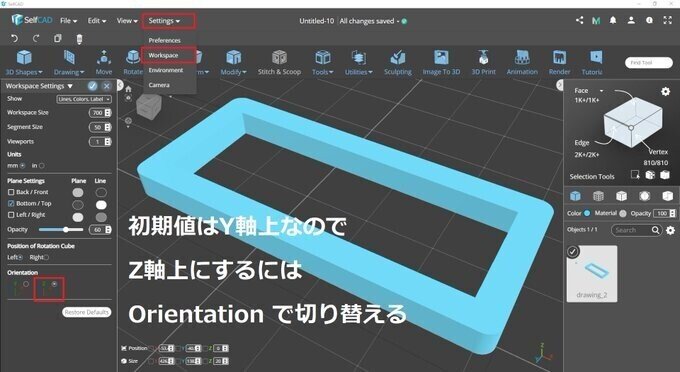Collapse the left panel with arrow
This screenshot has height=372, width=680.
pyautogui.click(x=120, y=85)
